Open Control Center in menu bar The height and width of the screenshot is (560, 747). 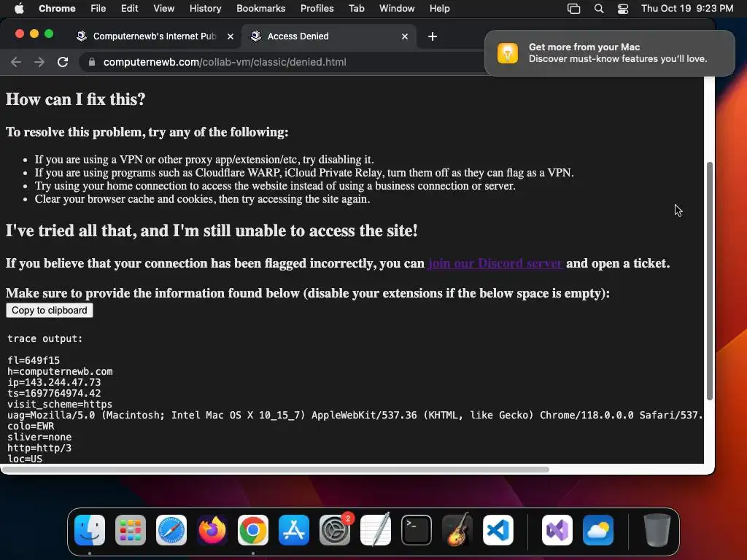click(x=623, y=9)
